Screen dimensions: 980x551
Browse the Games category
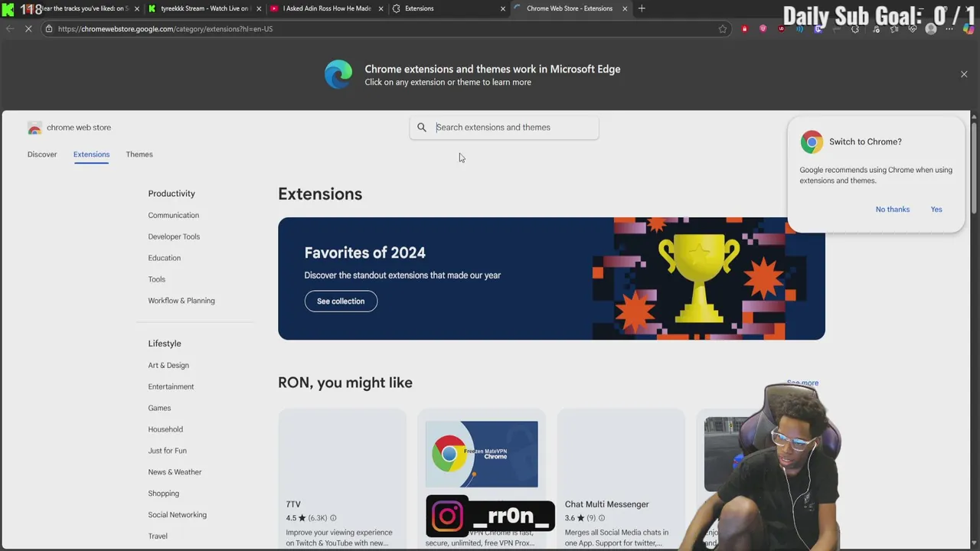(159, 409)
